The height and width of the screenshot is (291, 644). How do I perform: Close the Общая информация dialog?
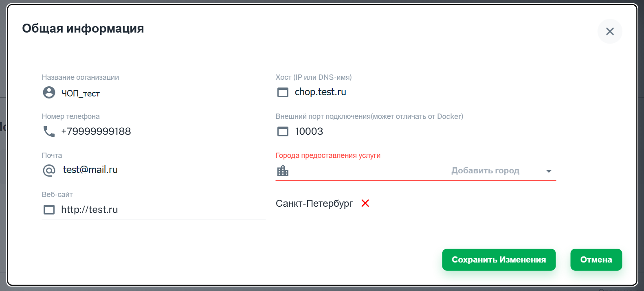pos(609,31)
